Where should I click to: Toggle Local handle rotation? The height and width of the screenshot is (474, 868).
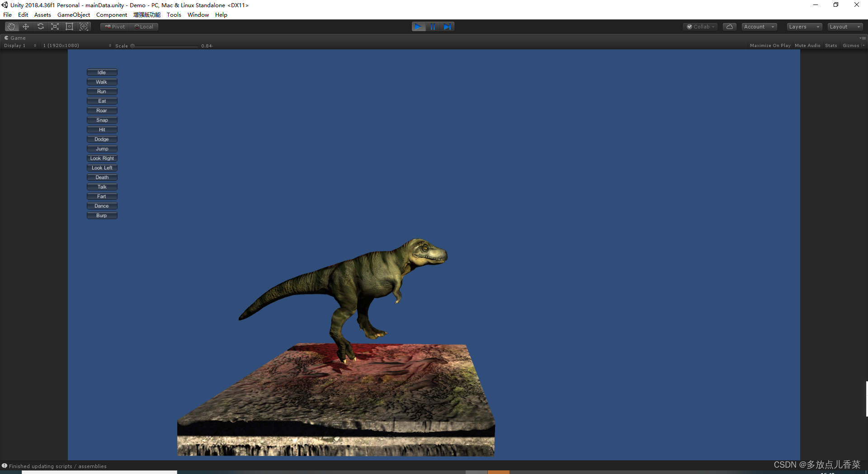[144, 27]
